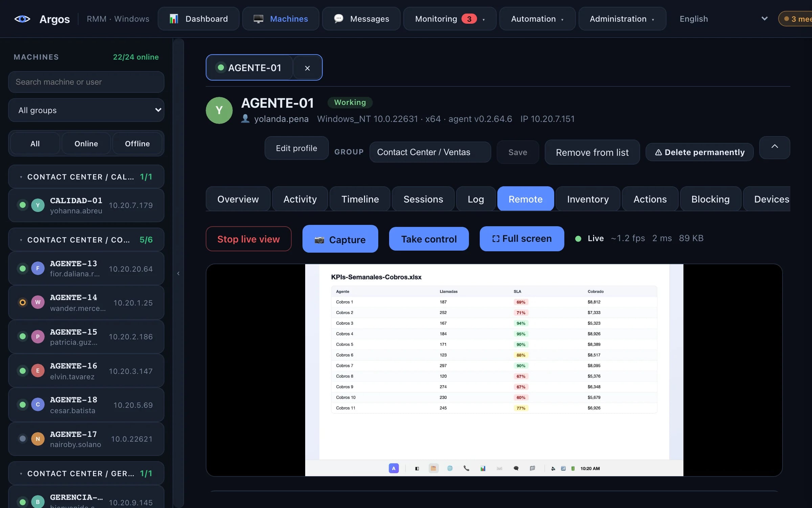The height and width of the screenshot is (508, 812).
Task: Click the Capture screenshot button
Action: [x=340, y=239]
